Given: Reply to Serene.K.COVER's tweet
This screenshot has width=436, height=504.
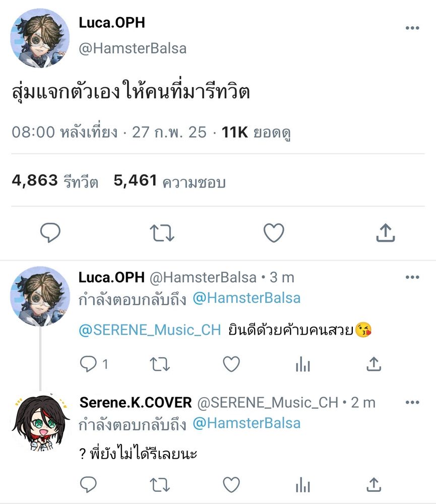Looking at the screenshot, I should tap(88, 484).
